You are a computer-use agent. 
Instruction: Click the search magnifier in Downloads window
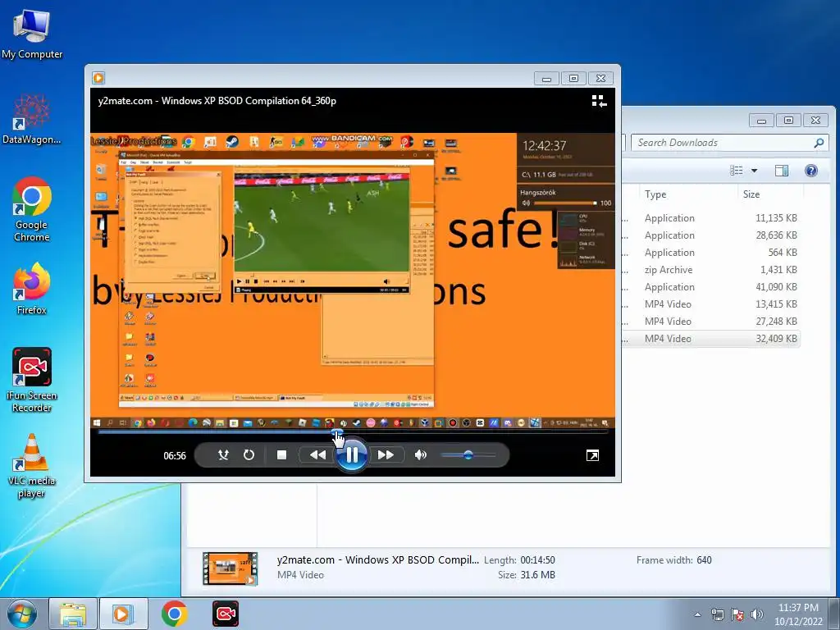(x=819, y=143)
